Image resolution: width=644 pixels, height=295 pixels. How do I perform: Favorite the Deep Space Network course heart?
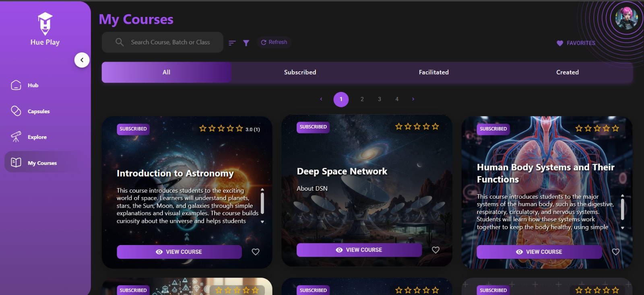[436, 250]
